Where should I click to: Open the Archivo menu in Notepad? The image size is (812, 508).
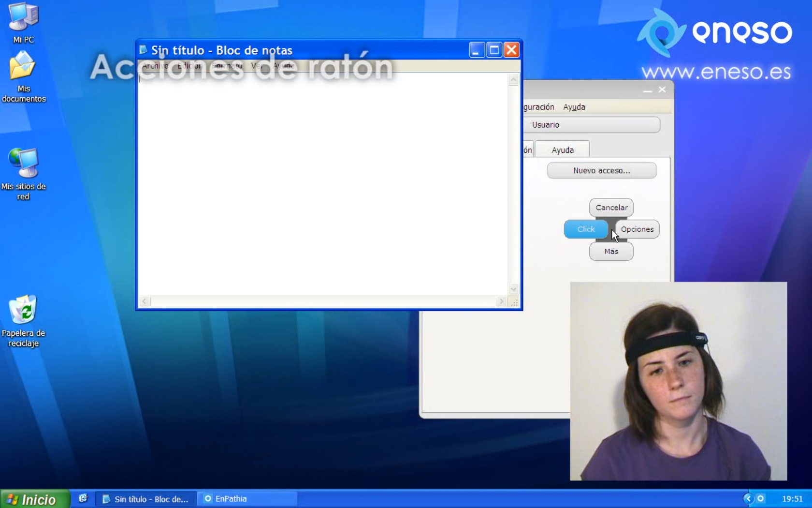(155, 66)
